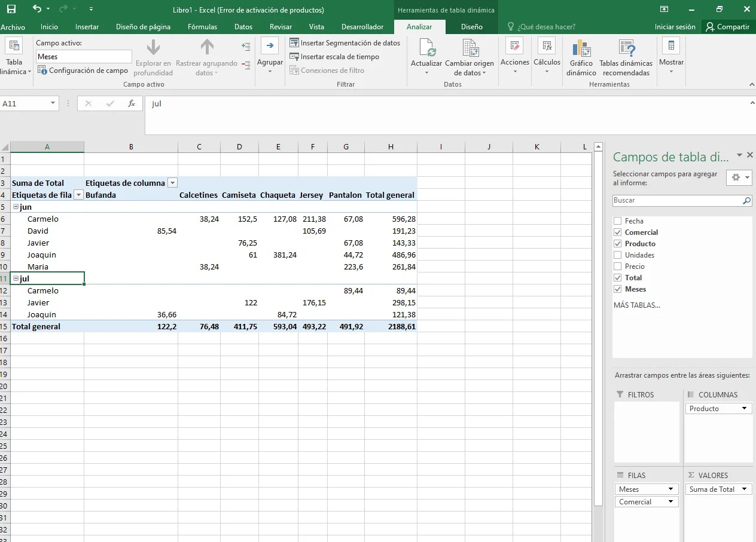The width and height of the screenshot is (756, 542).
Task: Click Insertar Segmentación de datos
Action: click(x=345, y=43)
